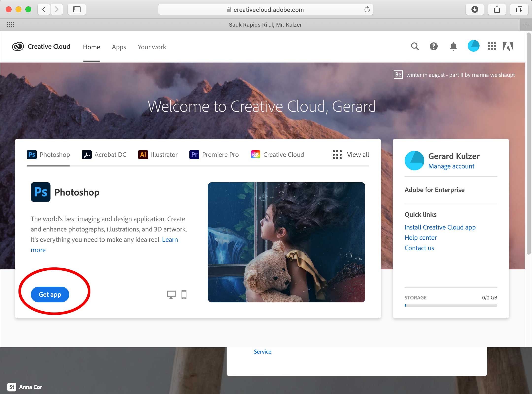Open the profile avatar in header
This screenshot has height=394, width=532.
tap(473, 46)
